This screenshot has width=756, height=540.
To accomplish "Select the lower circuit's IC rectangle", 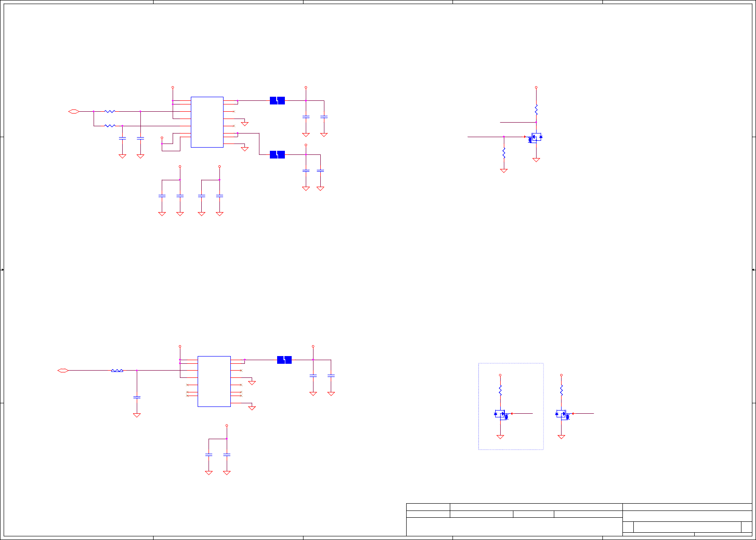I will [214, 381].
